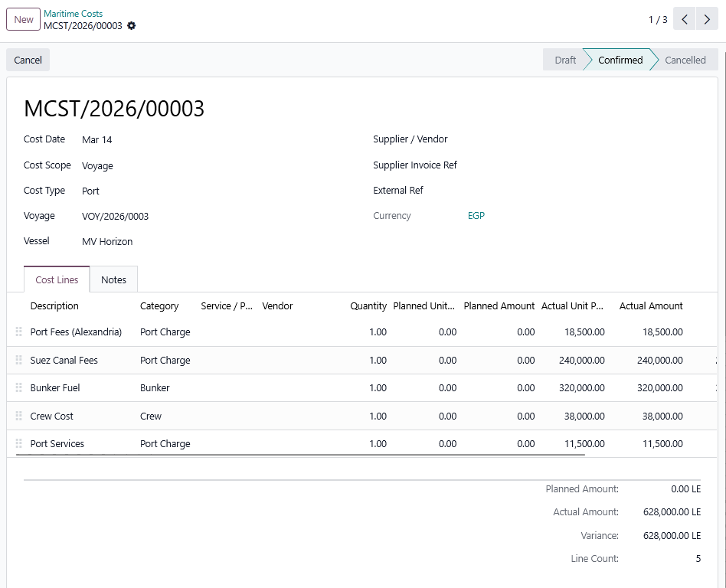Open the Maritime Costs breadcrumb link
The width and height of the screenshot is (726, 588).
pos(73,13)
